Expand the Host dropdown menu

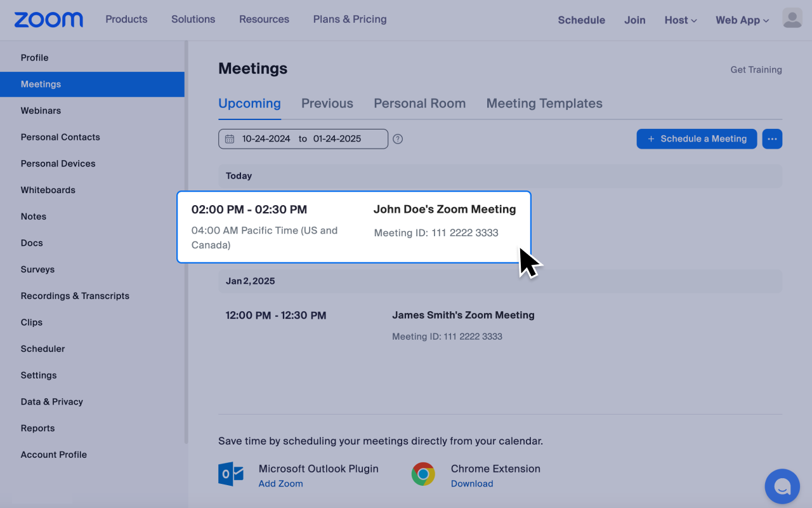tap(680, 20)
